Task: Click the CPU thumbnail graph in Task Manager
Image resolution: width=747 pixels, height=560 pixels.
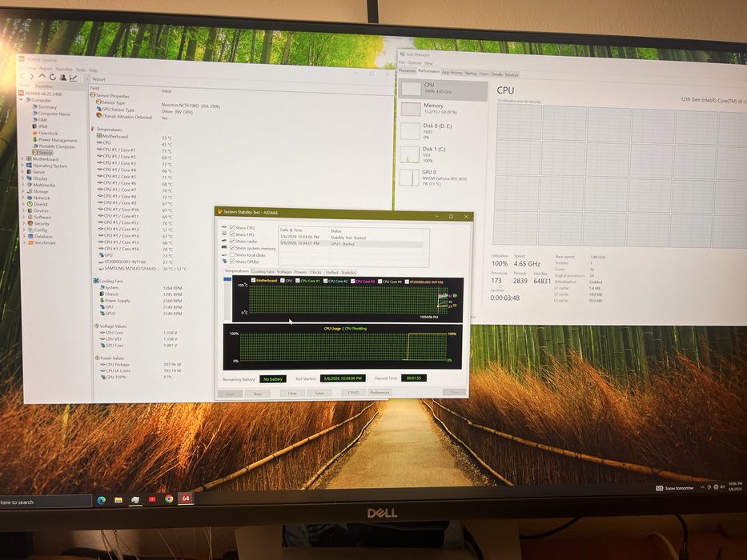Action: click(411, 89)
